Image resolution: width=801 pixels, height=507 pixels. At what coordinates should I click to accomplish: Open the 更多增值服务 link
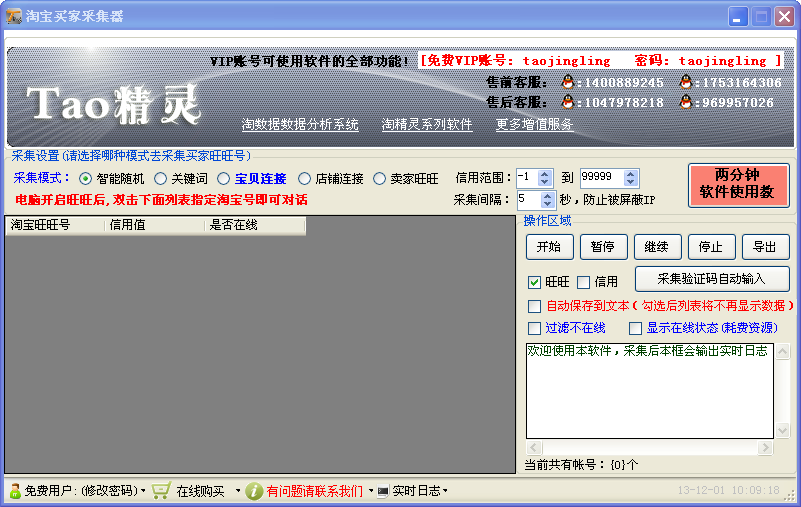point(534,125)
